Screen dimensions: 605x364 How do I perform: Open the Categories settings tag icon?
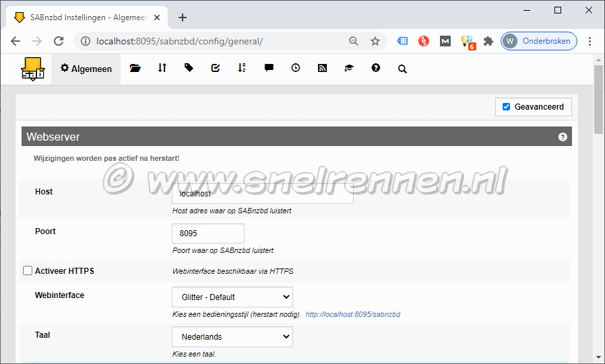pos(189,68)
